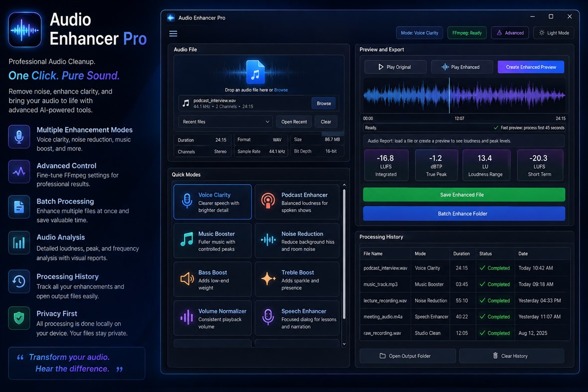Screen dimensions: 588x392
Task: Select the Noise Reduction quick mode
Action: [x=297, y=241]
